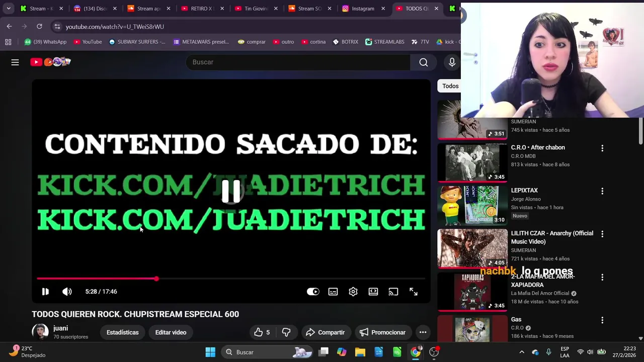Switch the player to theater mode
The width and height of the screenshot is (644, 362).
[373, 292]
